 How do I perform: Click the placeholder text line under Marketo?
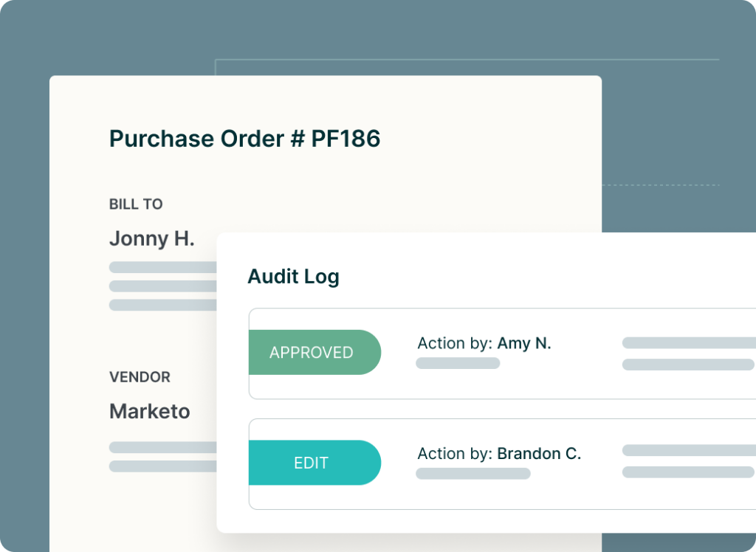159,446
